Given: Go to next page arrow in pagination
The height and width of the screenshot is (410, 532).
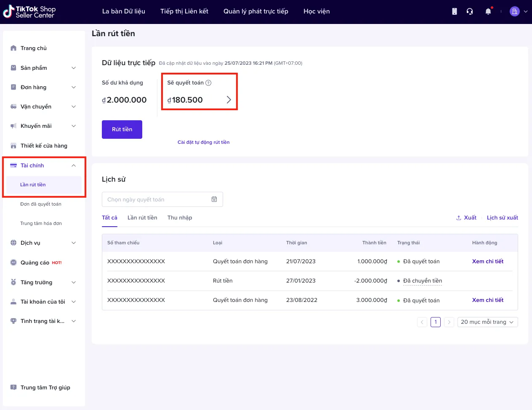Looking at the screenshot, I should [449, 322].
